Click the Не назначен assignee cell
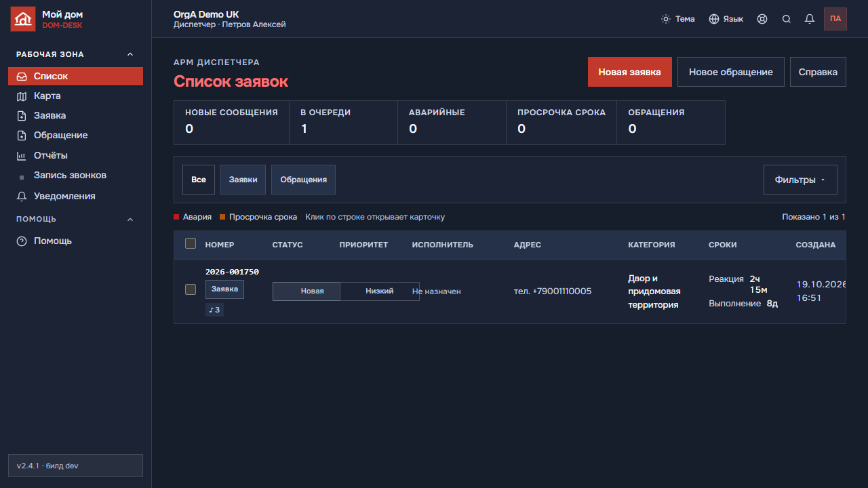 click(x=437, y=291)
